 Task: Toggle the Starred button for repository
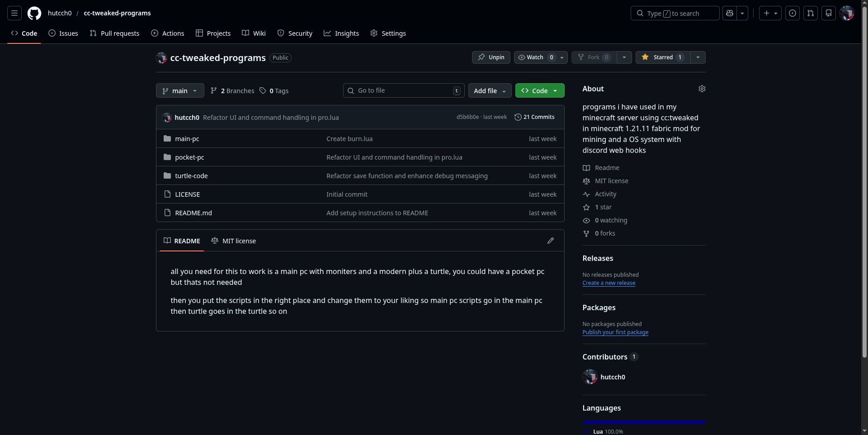(663, 57)
